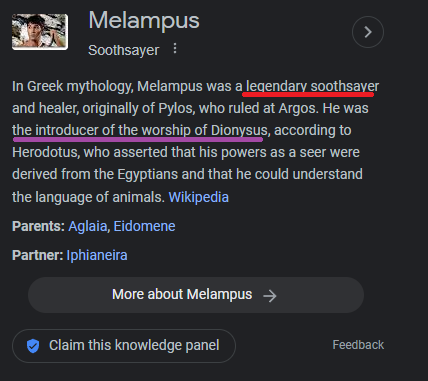Follow the Aglaia parent link
The width and height of the screenshot is (428, 381).
coord(88,226)
